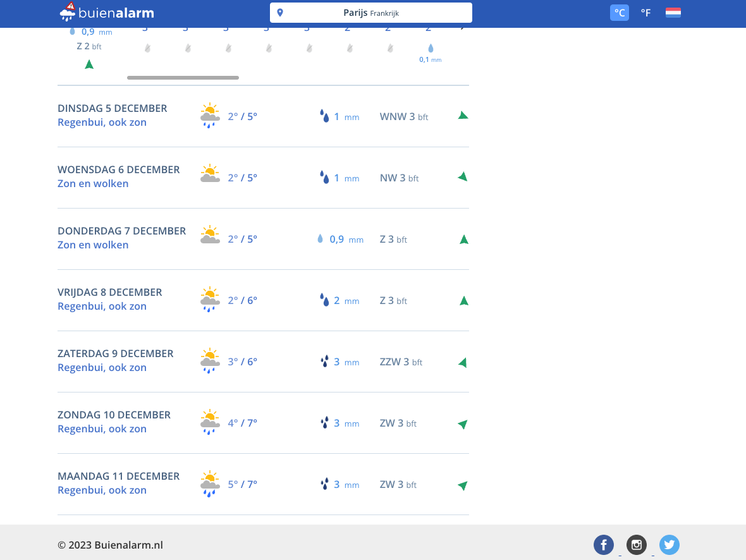Open Buienalarm Facebook page
746x560 pixels.
[x=603, y=545]
